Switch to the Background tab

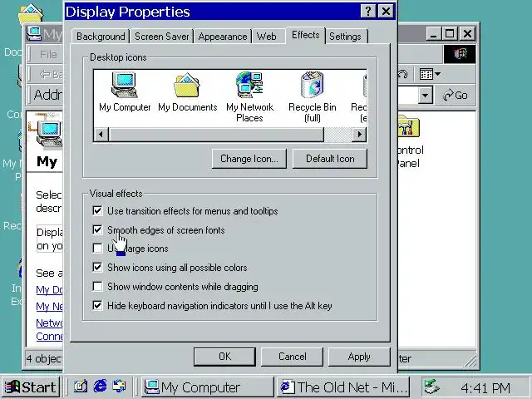tap(101, 37)
